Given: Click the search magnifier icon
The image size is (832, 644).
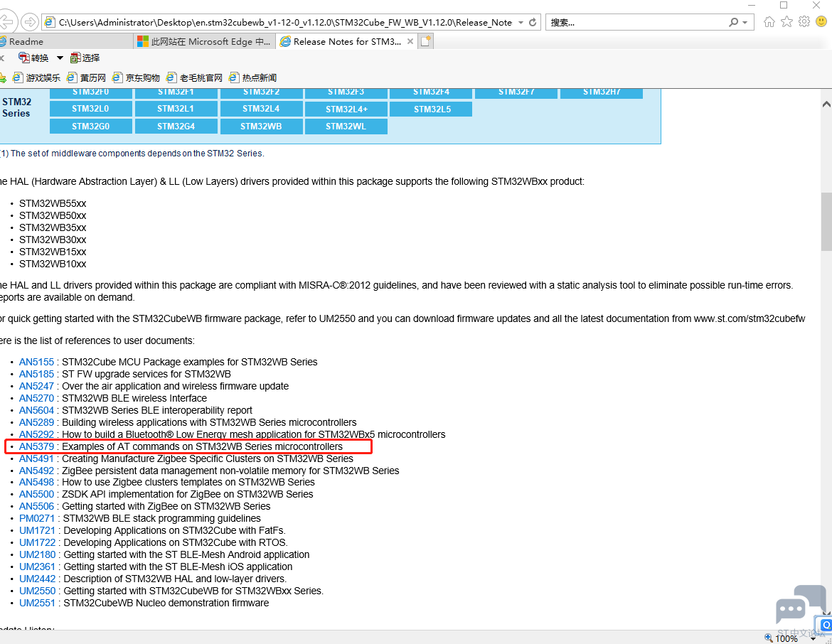Looking at the screenshot, I should (x=733, y=22).
